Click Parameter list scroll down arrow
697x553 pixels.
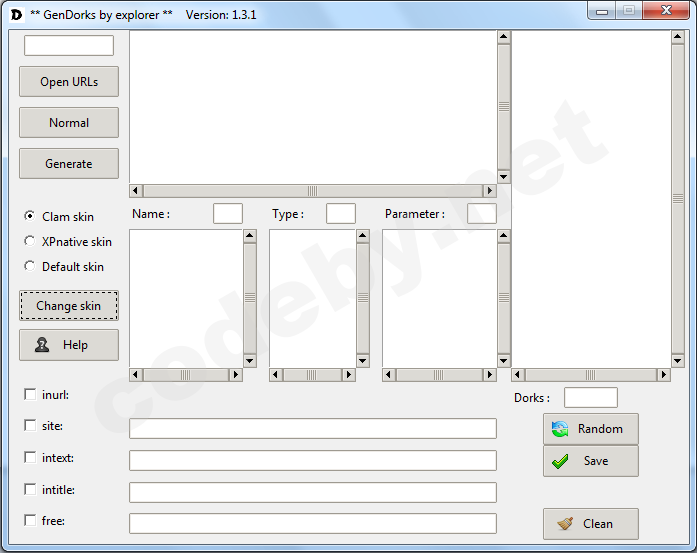(x=504, y=361)
